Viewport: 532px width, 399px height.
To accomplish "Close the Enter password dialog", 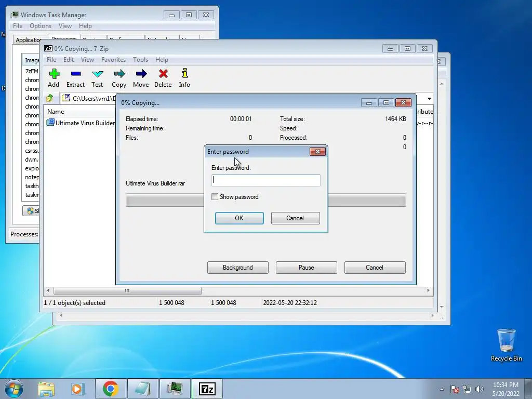I will (317, 151).
